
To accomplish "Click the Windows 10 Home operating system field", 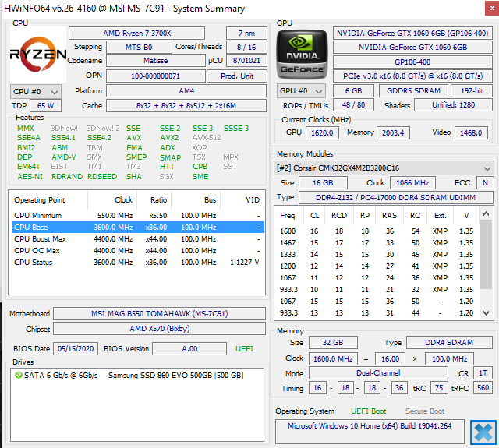I will 370,432.
